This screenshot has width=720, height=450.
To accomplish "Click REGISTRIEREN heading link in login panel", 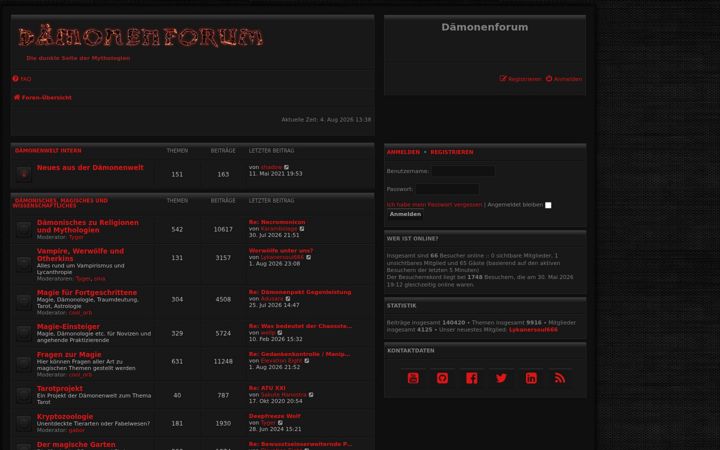I will (x=452, y=152).
